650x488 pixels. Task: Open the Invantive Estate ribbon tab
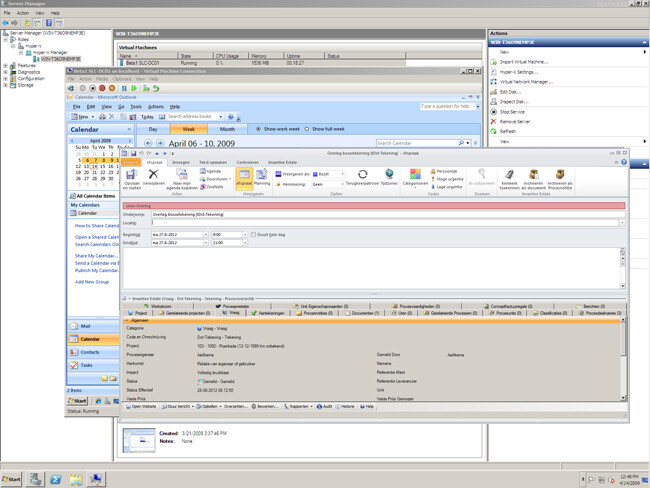coord(282,163)
